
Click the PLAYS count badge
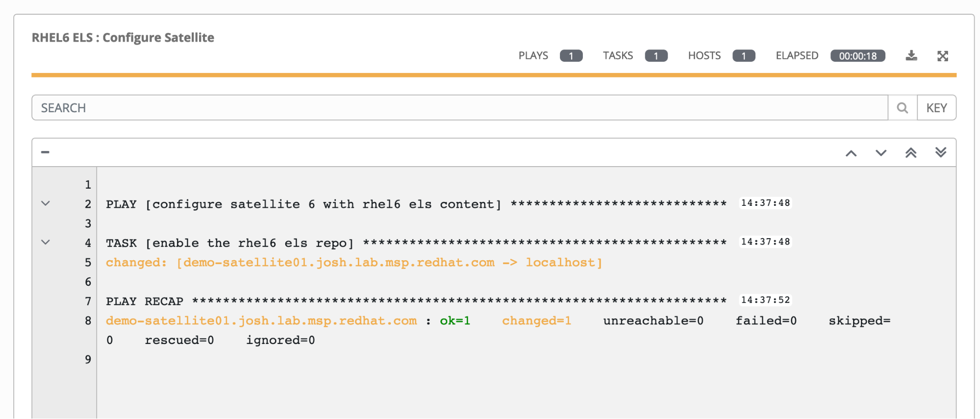point(571,56)
